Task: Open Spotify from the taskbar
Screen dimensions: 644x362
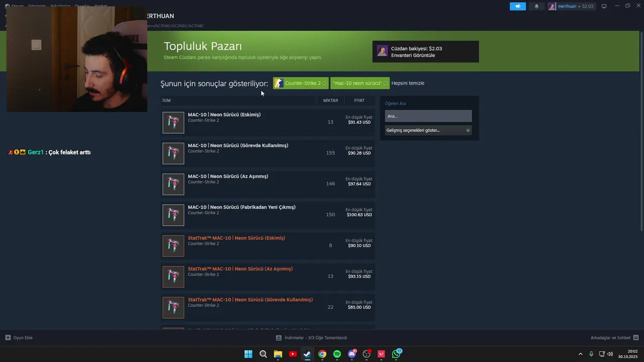Action: pos(337,354)
